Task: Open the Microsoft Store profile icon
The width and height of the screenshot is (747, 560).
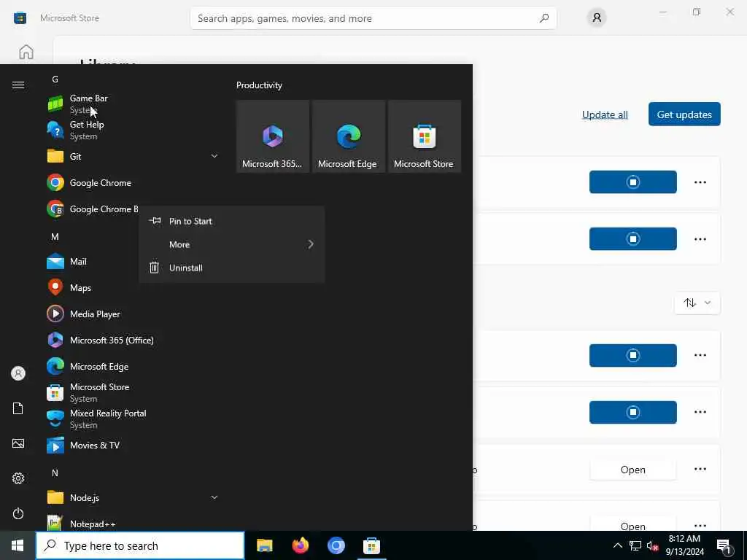Action: click(597, 18)
